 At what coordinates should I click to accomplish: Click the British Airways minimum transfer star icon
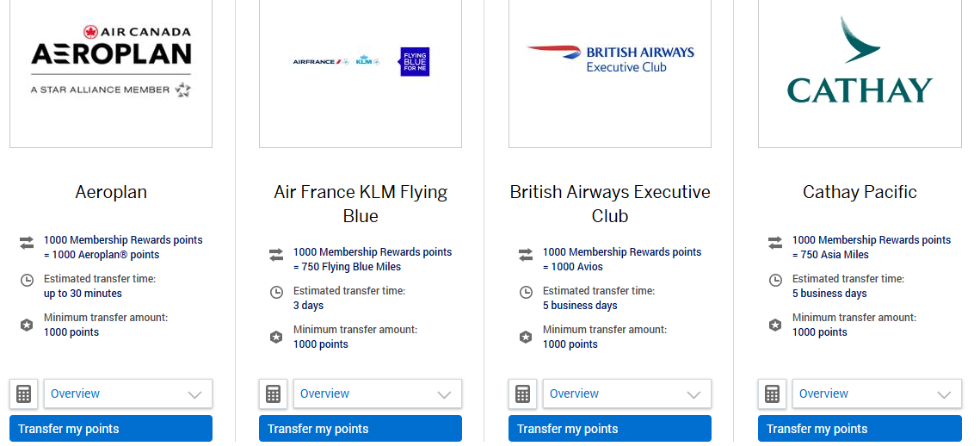[x=526, y=337]
